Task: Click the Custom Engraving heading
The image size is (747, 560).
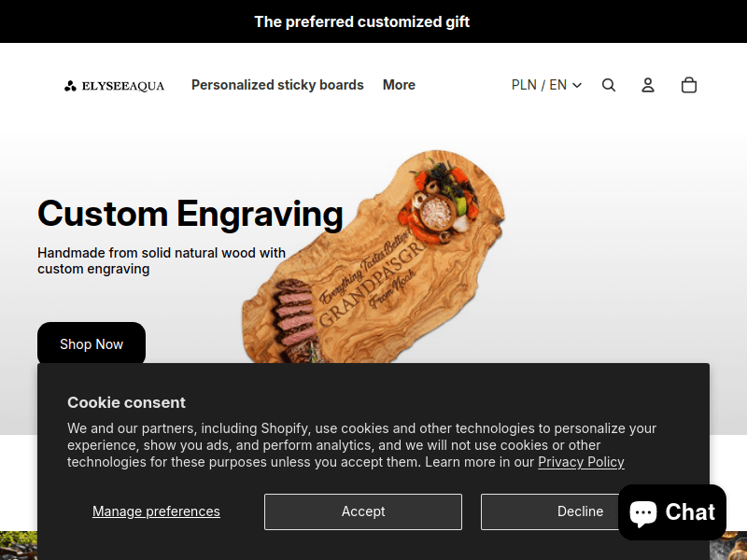Action: tap(190, 214)
